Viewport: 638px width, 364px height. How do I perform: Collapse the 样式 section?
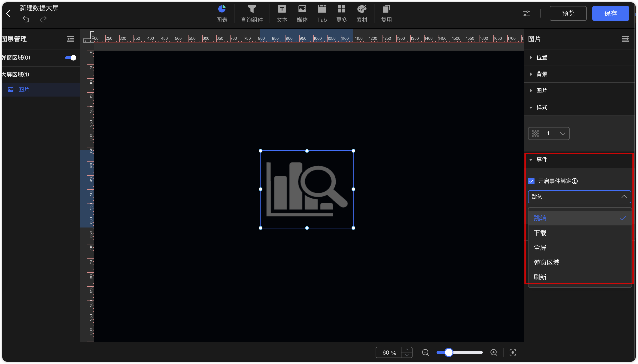tap(580, 107)
